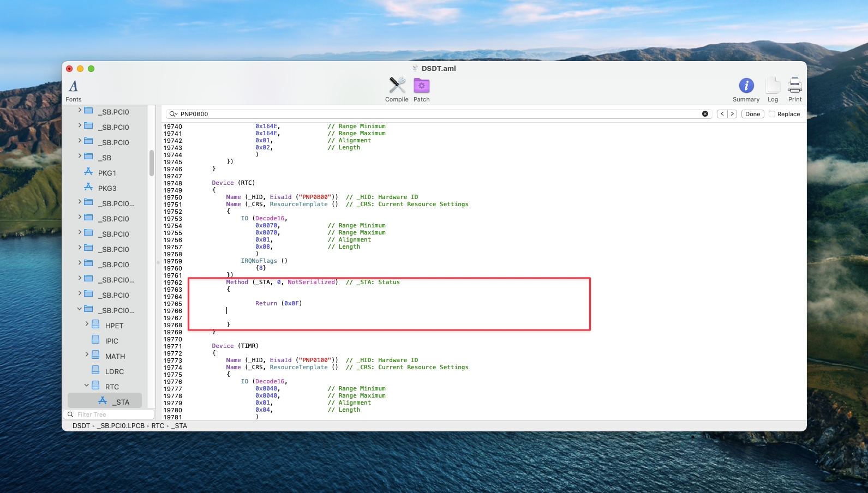Viewport: 868px width, 493px height.
Task: Open the search options magnifier
Action: (173, 114)
